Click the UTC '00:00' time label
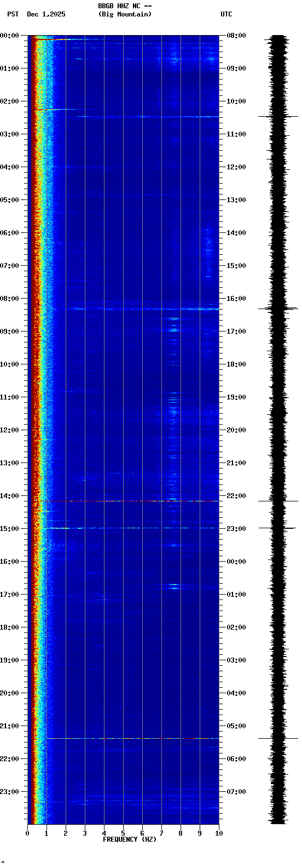The height and width of the screenshot is (868, 302). (x=236, y=562)
